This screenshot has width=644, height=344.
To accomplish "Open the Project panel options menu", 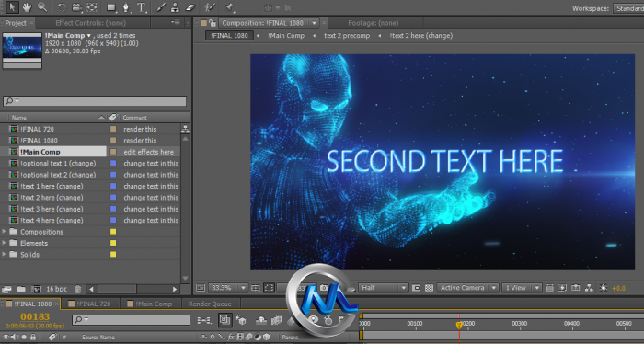I will 176,22.
